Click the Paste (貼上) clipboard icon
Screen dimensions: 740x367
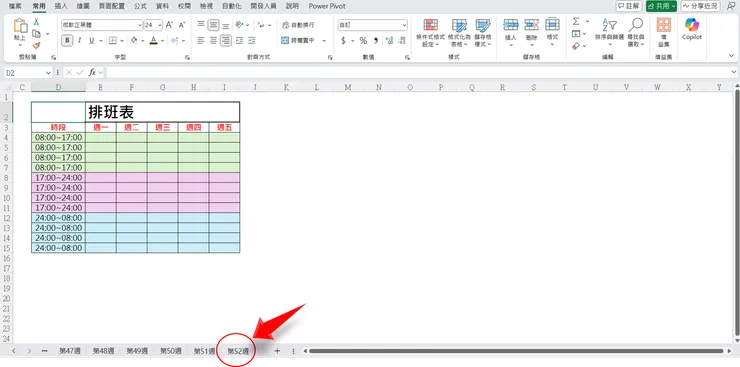[x=20, y=25]
